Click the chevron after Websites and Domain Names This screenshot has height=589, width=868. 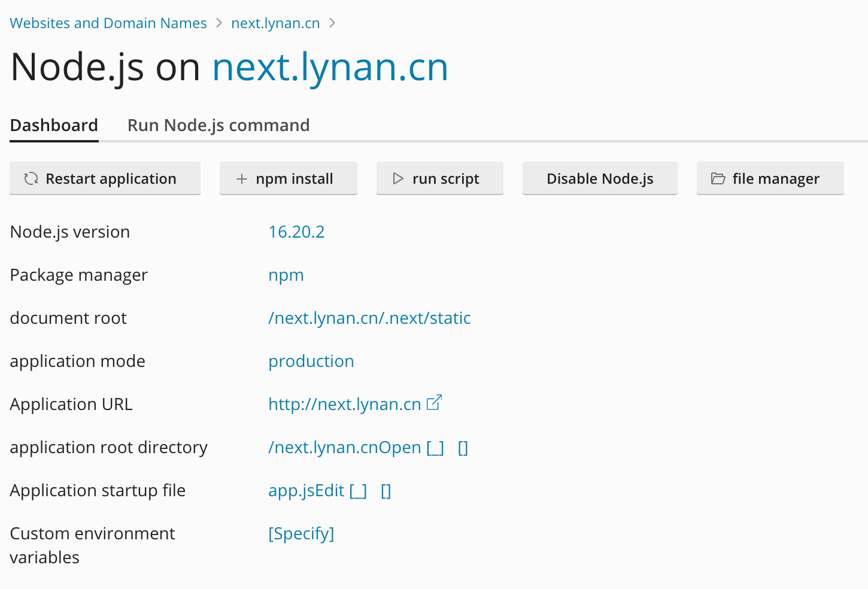coord(219,23)
